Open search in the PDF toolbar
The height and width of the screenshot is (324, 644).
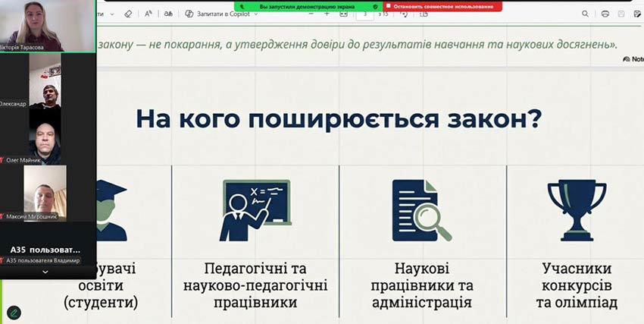(585, 14)
